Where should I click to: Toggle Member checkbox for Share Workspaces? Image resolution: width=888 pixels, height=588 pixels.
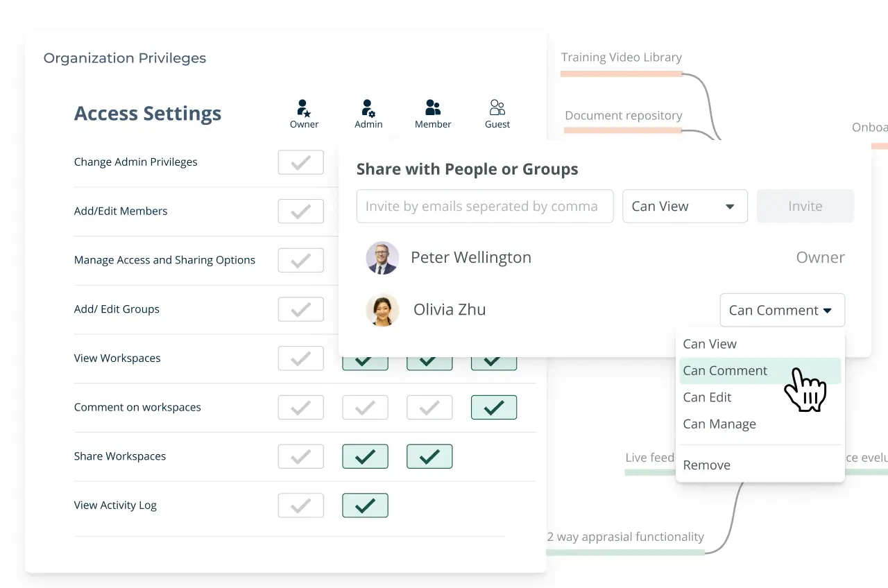pos(429,456)
